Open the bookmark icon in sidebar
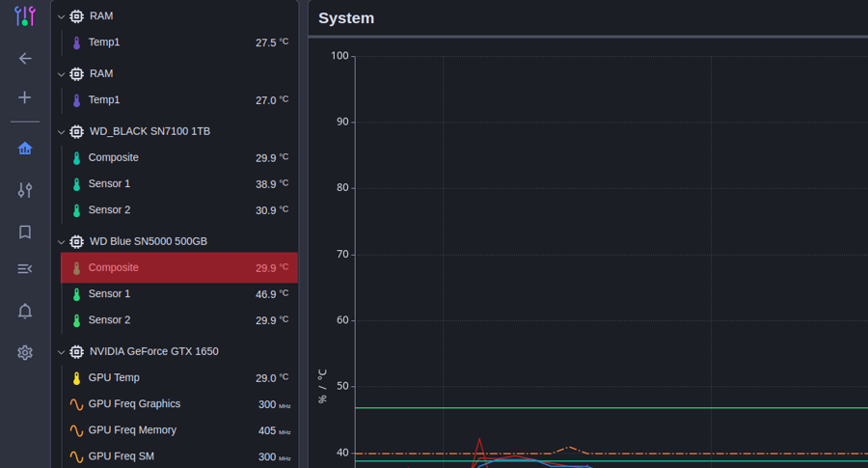This screenshot has height=468, width=868. (25, 233)
